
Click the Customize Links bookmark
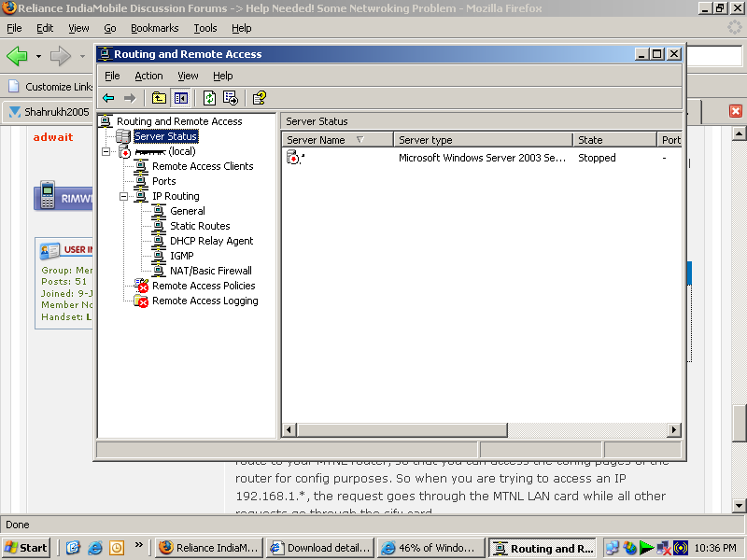pos(50,87)
